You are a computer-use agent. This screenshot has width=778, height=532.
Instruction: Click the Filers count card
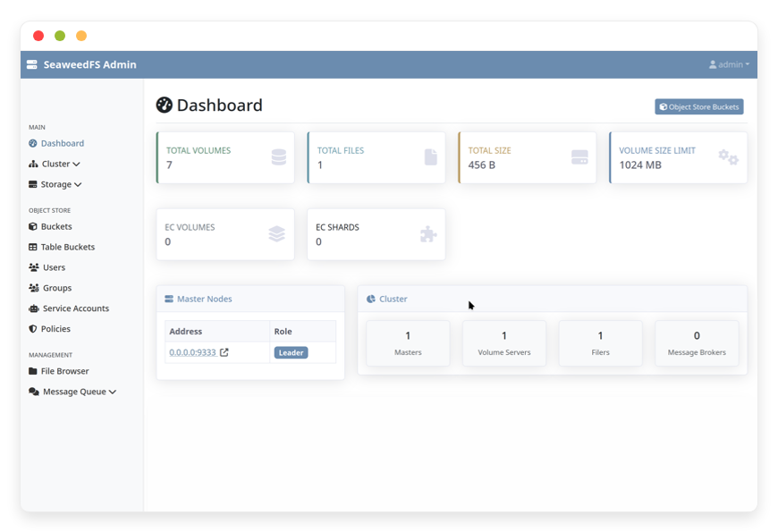point(600,343)
